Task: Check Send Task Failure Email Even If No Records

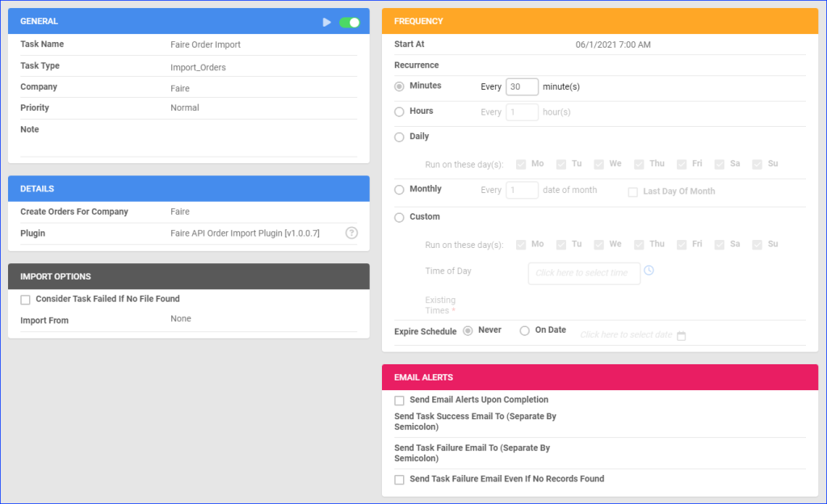Action: pos(399,480)
